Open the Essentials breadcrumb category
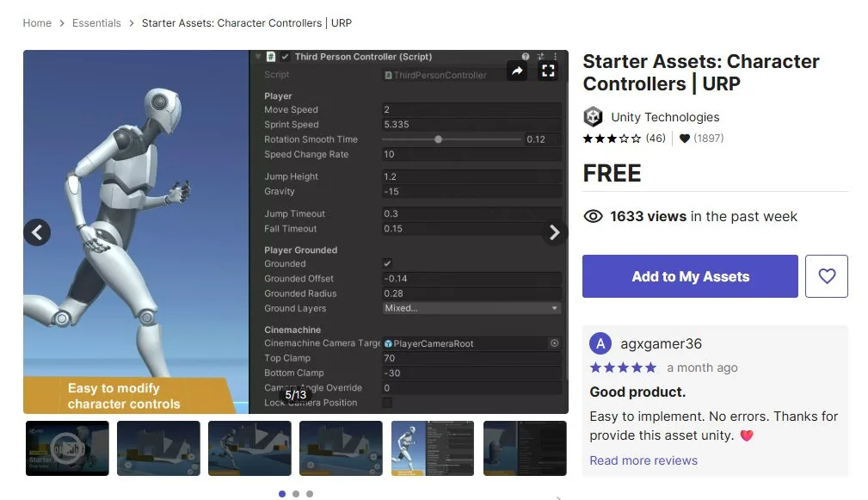 pos(96,23)
